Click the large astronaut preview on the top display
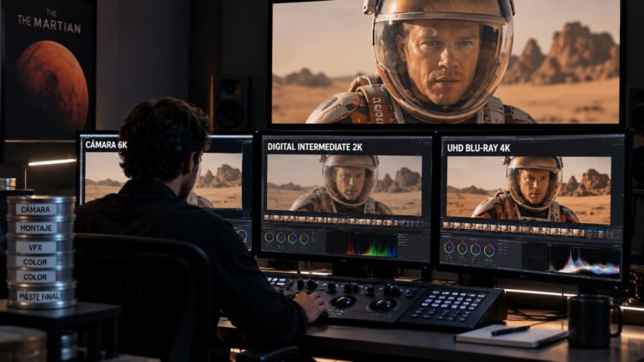644x362 pixels. (446, 62)
